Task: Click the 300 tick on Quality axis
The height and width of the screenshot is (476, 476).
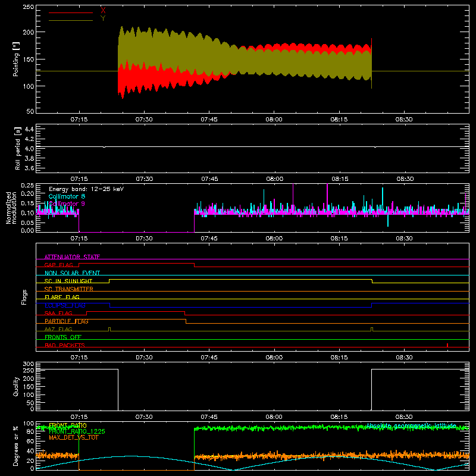Action: (x=29, y=364)
